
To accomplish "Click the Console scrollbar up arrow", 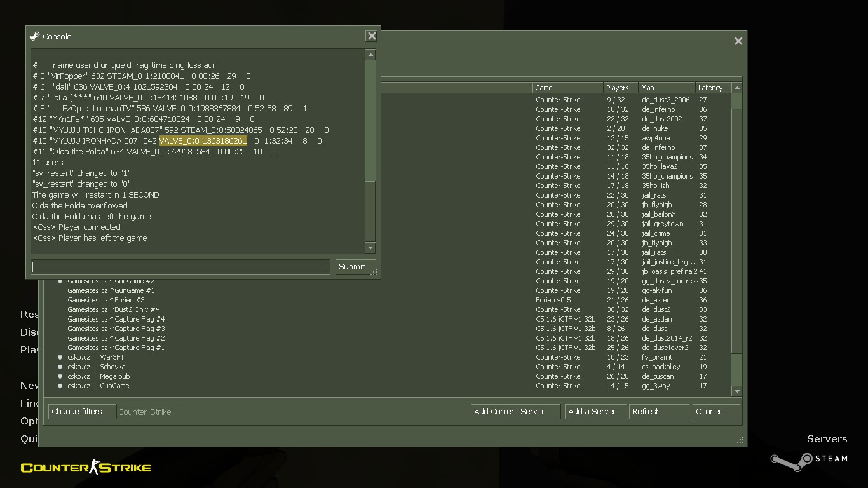I will click(370, 55).
